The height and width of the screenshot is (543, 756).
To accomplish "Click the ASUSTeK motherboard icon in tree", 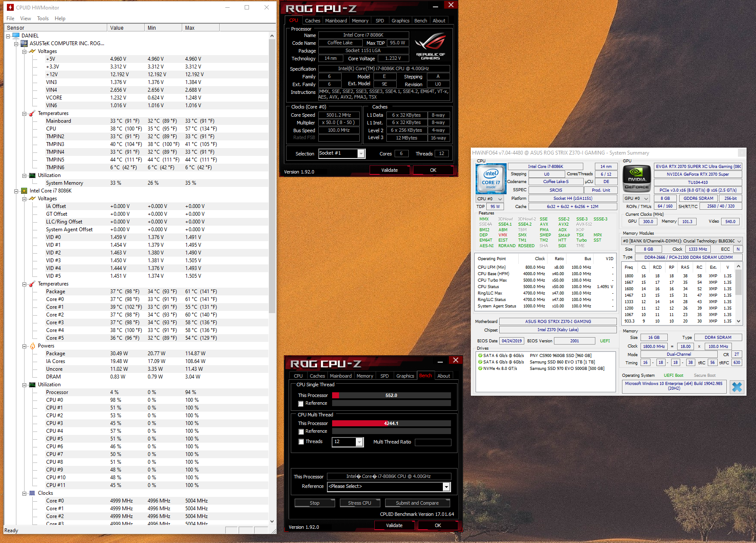I will [x=24, y=43].
